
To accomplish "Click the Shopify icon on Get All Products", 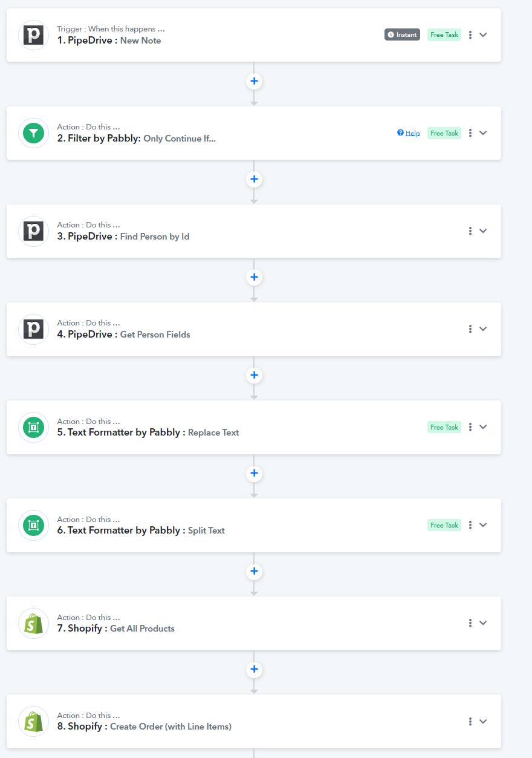I will pos(33,623).
